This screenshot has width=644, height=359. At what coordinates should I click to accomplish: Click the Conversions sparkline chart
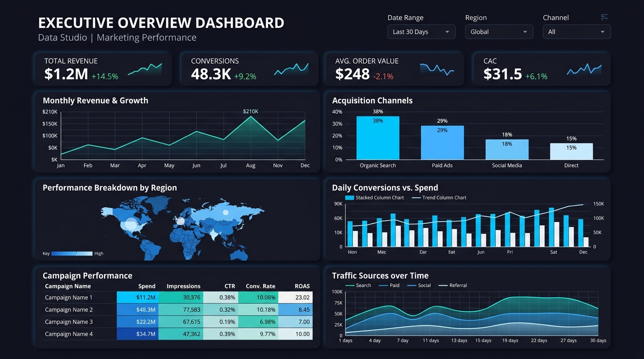click(x=291, y=69)
